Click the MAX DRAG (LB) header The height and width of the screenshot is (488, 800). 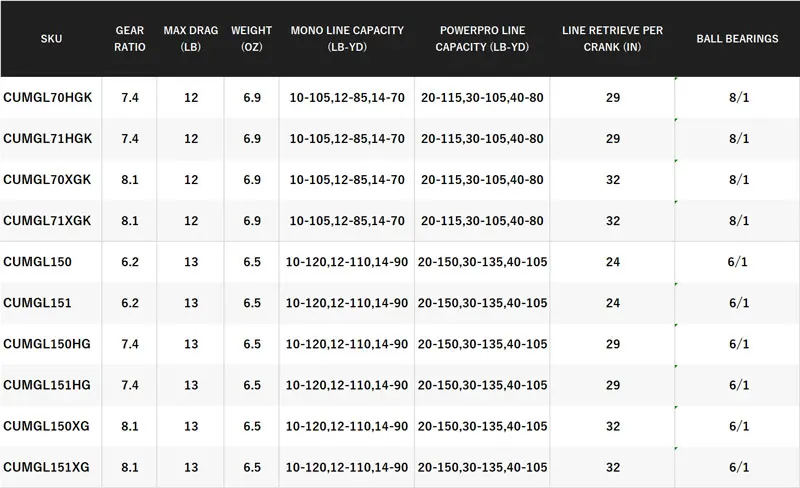click(x=191, y=39)
